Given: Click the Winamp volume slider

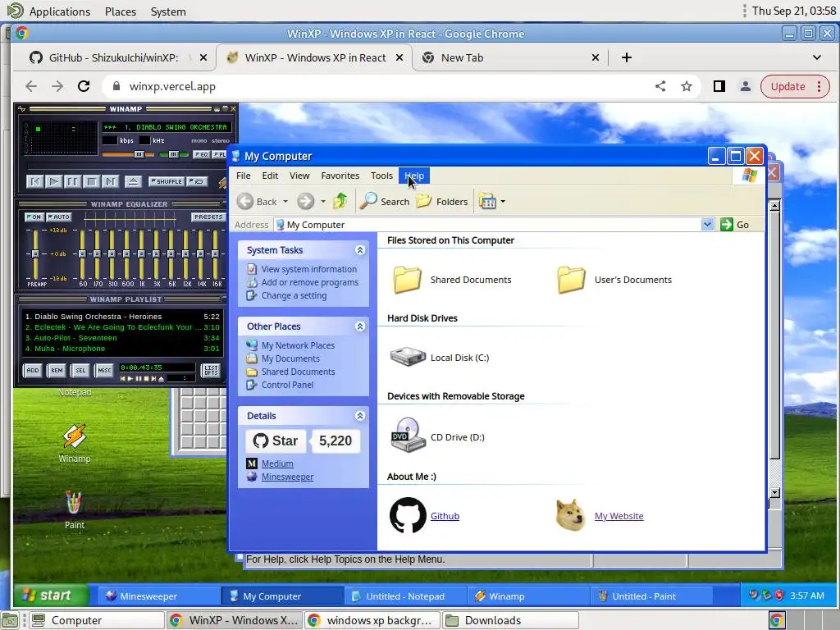Looking at the screenshot, I should click(127, 154).
